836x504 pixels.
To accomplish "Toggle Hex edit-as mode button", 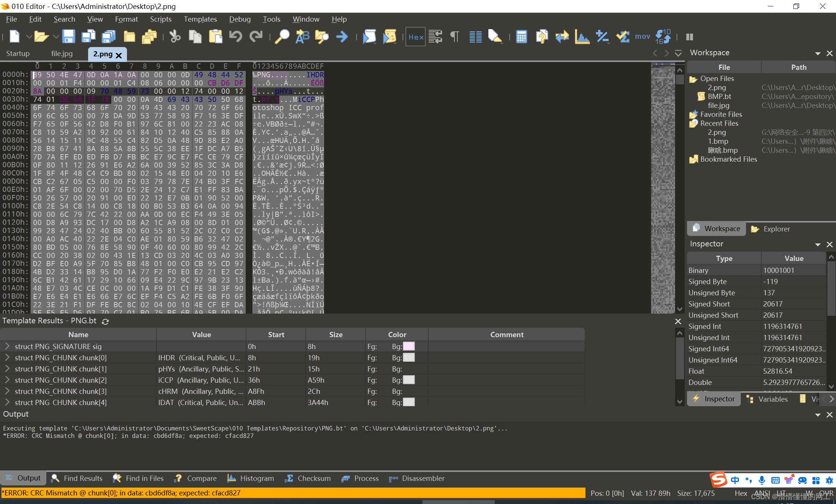I will tap(416, 37).
